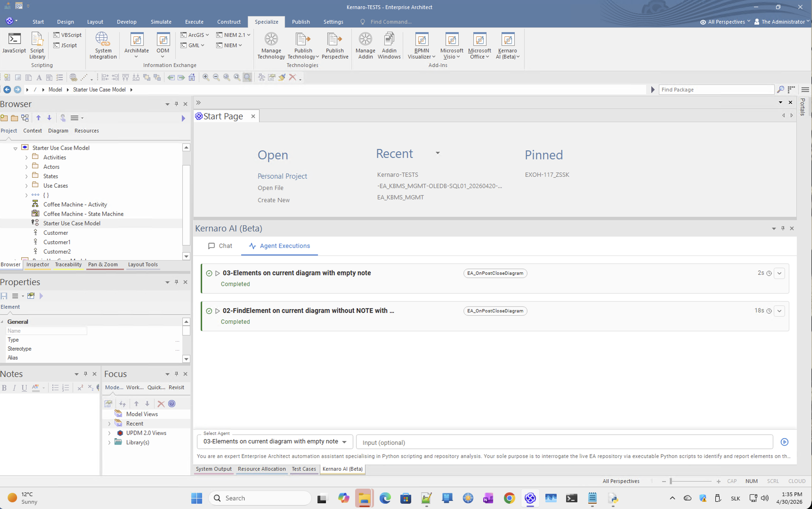This screenshot has height=509, width=812.
Task: Open recent project EA_KBMS_MGMT
Action: pos(400,197)
